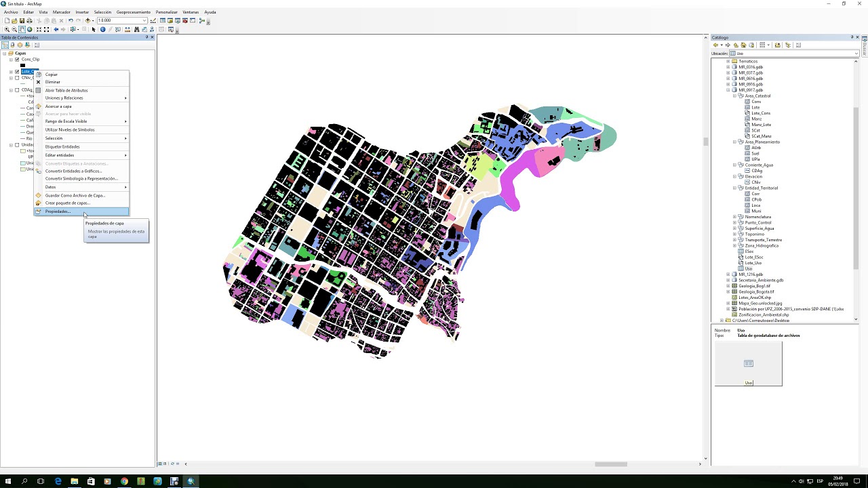868x488 pixels.
Task: Click Fixed Zoom Out arrows icon
Action: click(x=46, y=29)
